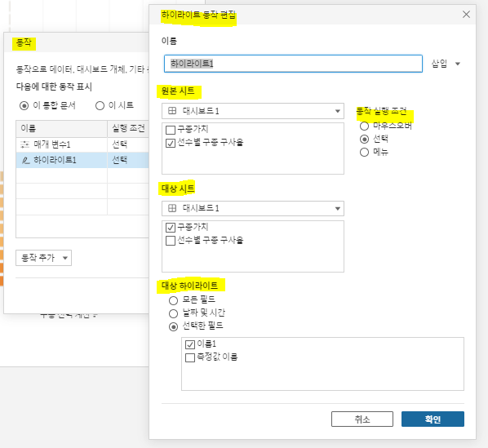This screenshot has height=448, width=488.
Task: Click the 이름 column header in 동작 window
Action: coord(62,128)
